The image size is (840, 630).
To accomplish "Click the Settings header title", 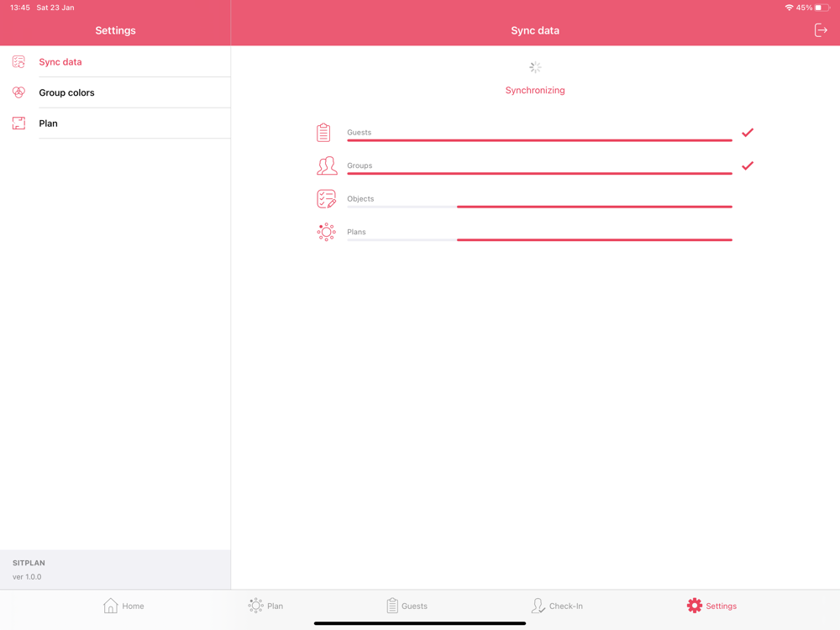I will (x=115, y=30).
